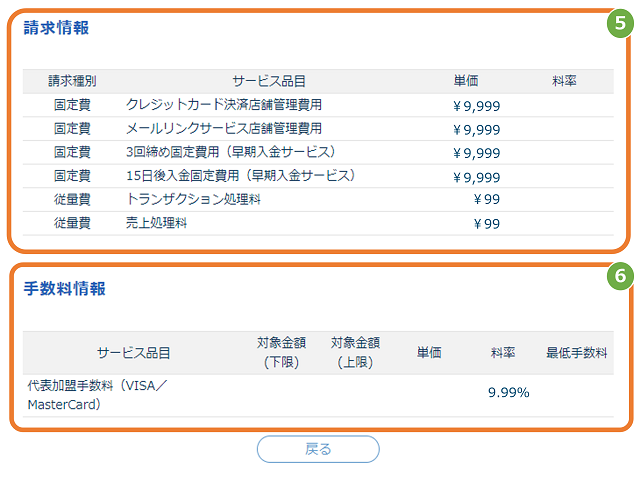Select the 請求情報 section heading
The height and width of the screenshot is (491, 640).
56,28
